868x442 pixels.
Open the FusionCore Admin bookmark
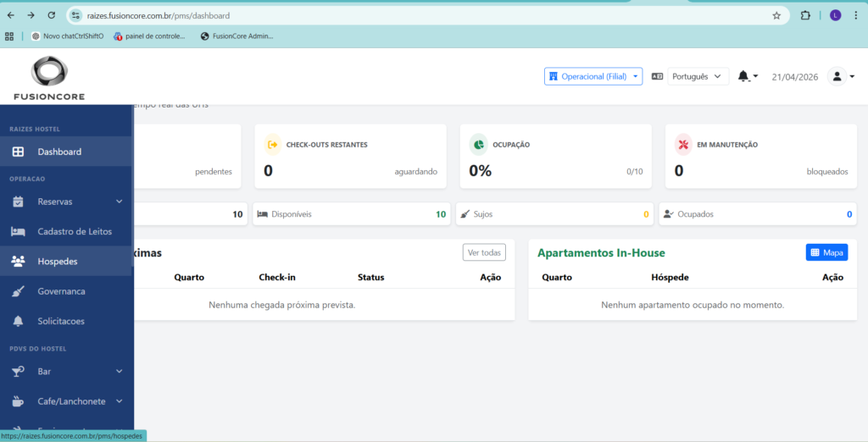tap(237, 36)
